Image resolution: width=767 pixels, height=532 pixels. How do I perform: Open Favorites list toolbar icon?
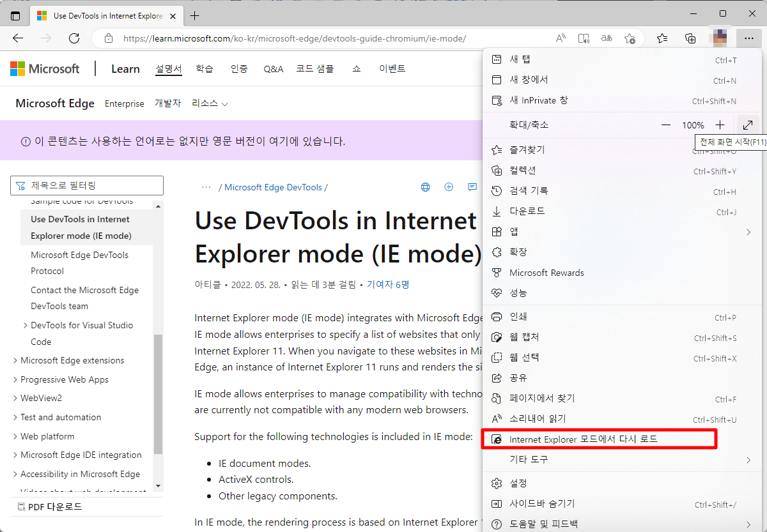[662, 38]
